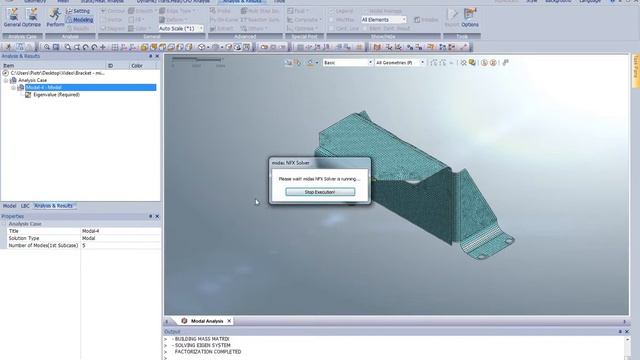Click the Zoom In magnifier toolbar icon

47,47
